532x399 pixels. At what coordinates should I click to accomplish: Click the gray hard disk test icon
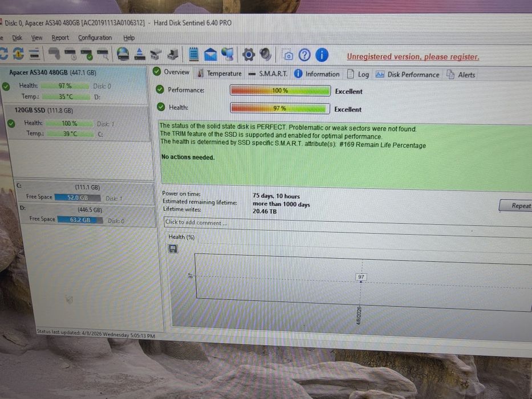[54, 54]
